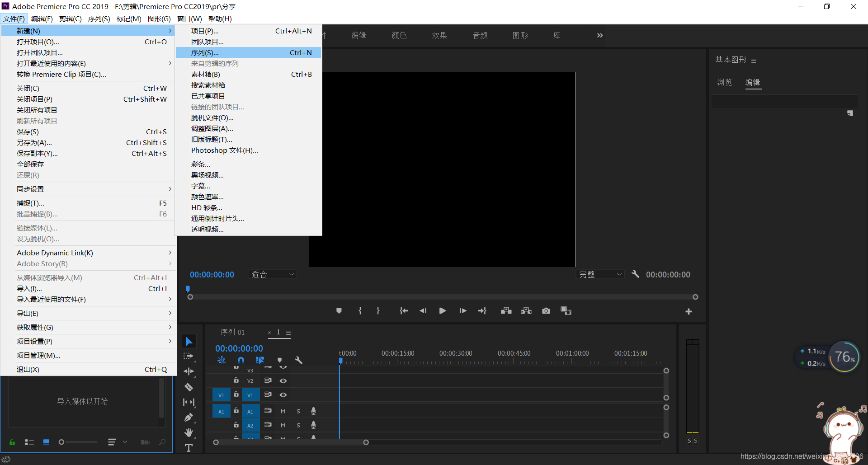868x465 pixels.
Task: Select the Track Select Forward tool
Action: coord(189,357)
